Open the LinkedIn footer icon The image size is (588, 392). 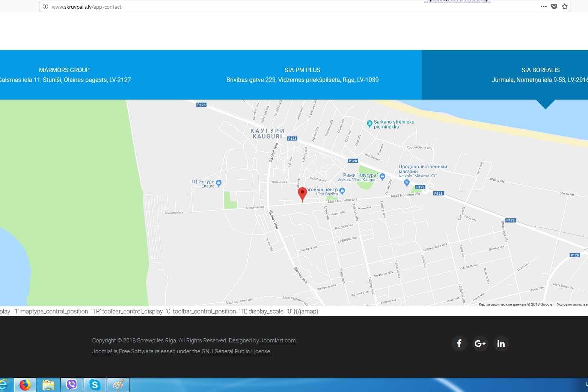[x=501, y=344]
